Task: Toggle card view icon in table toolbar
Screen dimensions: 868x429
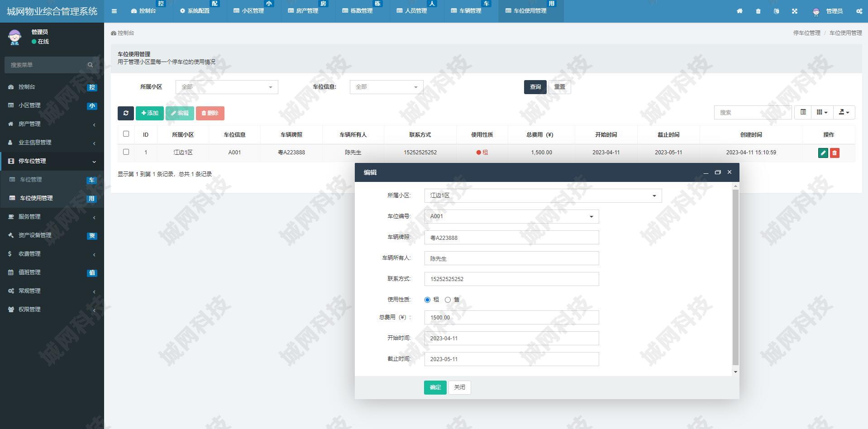Action: [x=803, y=112]
